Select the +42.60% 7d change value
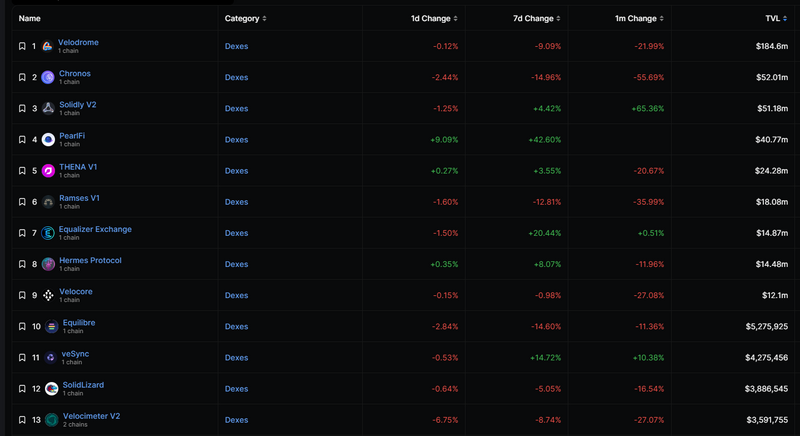 tap(544, 140)
